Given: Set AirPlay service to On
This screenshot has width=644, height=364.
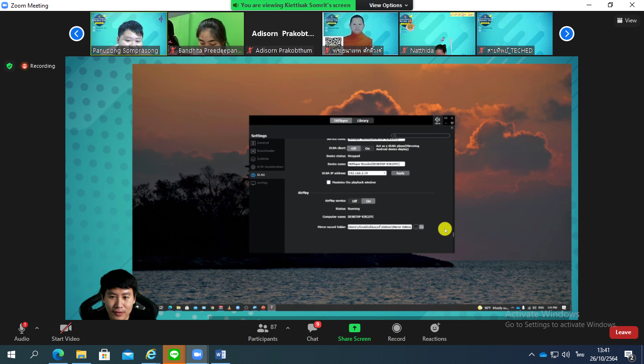Looking at the screenshot, I should pos(368,201).
